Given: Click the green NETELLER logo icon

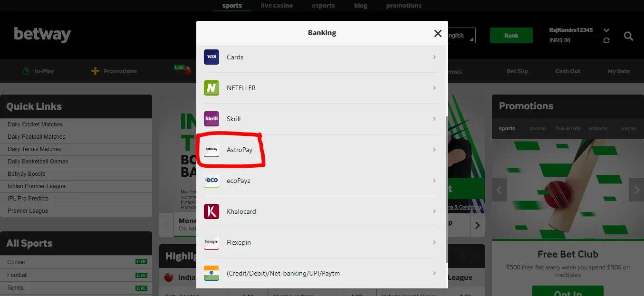Looking at the screenshot, I should [211, 88].
